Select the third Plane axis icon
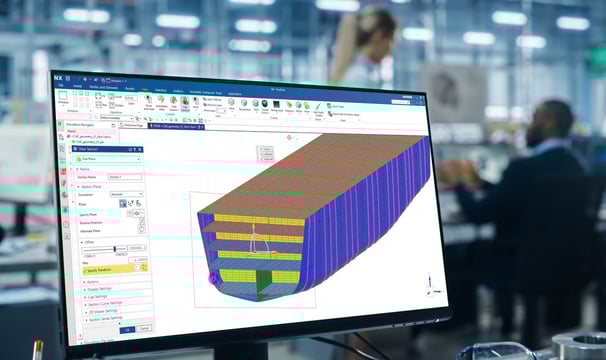606x360 pixels. pyautogui.click(x=138, y=203)
